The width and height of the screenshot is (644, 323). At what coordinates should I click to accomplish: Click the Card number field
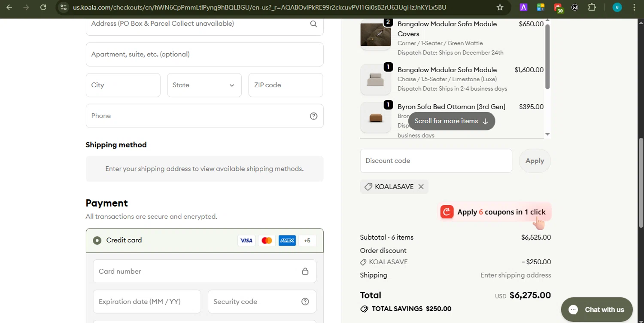204,271
